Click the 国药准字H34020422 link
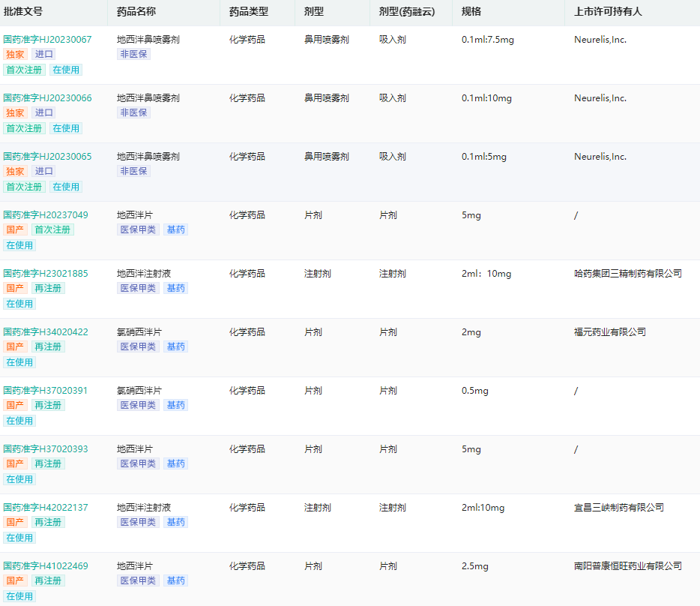This screenshot has width=700, height=606. [46, 332]
